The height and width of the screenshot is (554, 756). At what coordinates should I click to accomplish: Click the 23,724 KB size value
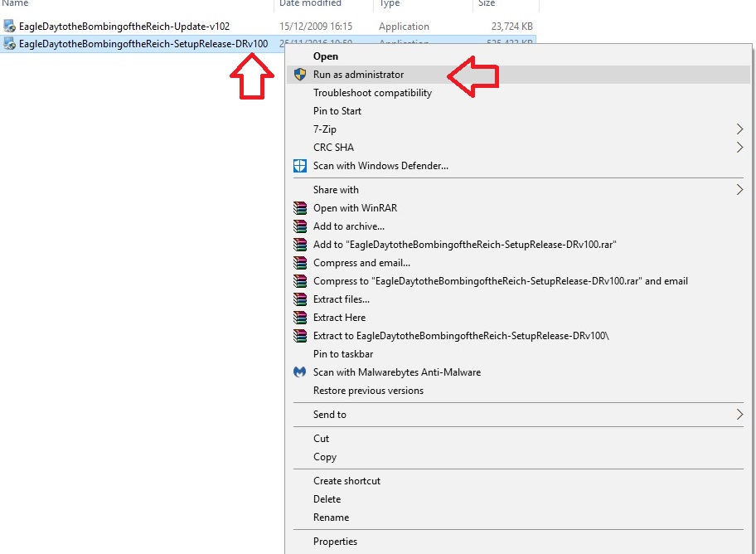[x=512, y=26]
